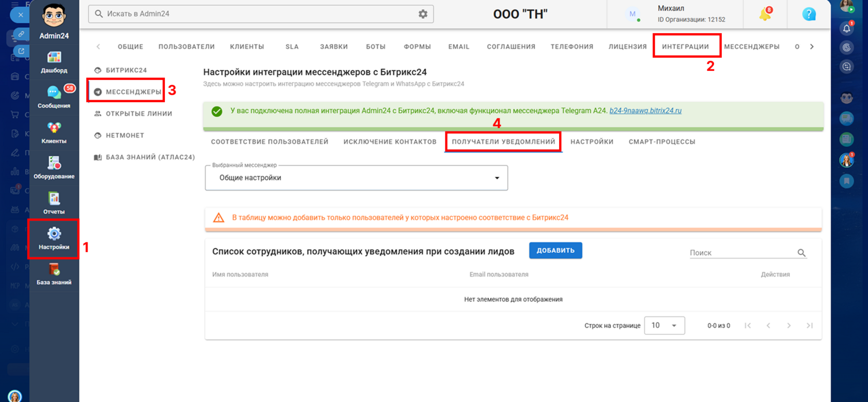Open the Дашборд section
Image resolution: width=868 pixels, height=402 pixels.
pos(54,63)
